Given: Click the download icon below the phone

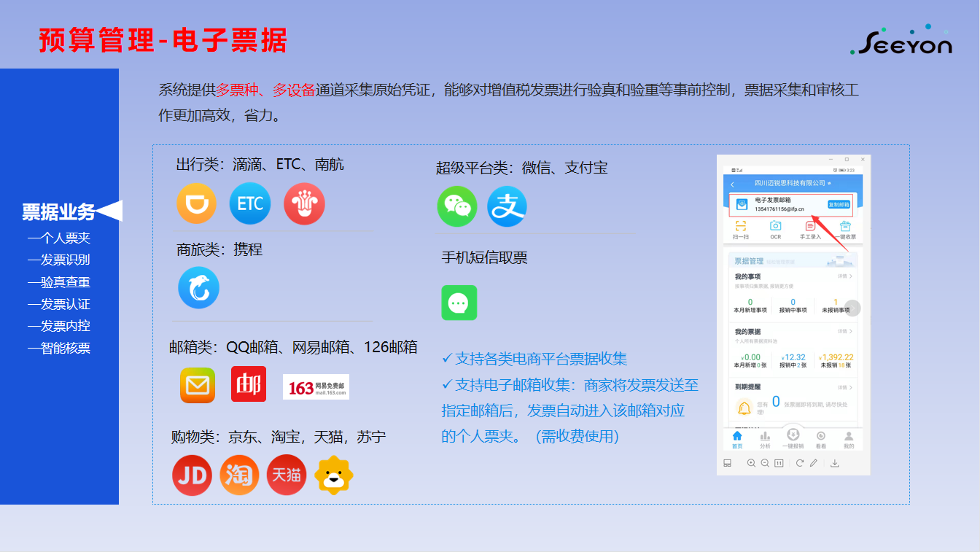Looking at the screenshot, I should click(835, 463).
